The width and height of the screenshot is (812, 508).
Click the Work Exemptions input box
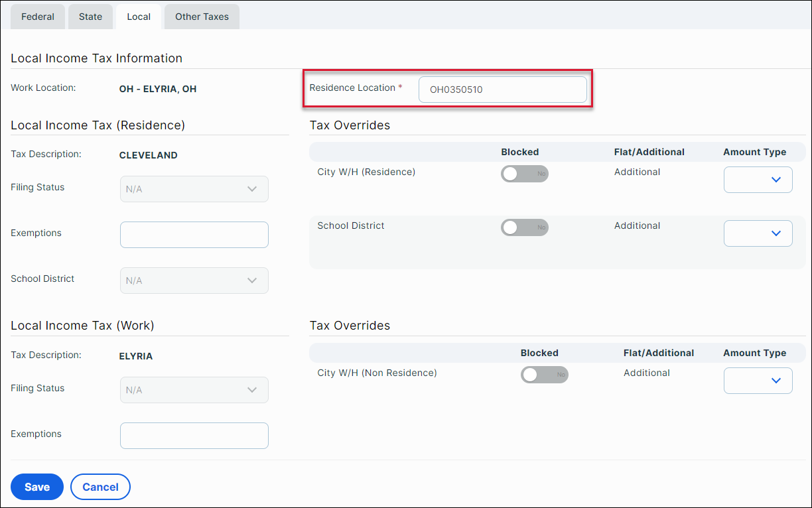click(194, 436)
